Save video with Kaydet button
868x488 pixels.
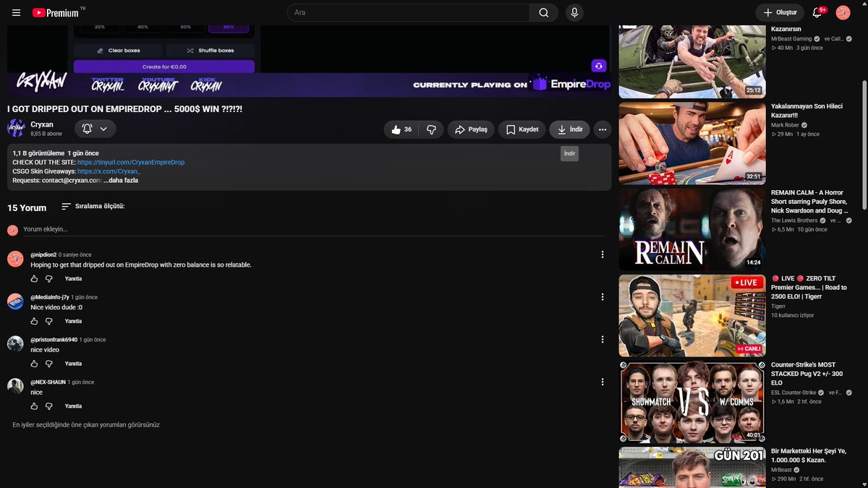coord(522,129)
